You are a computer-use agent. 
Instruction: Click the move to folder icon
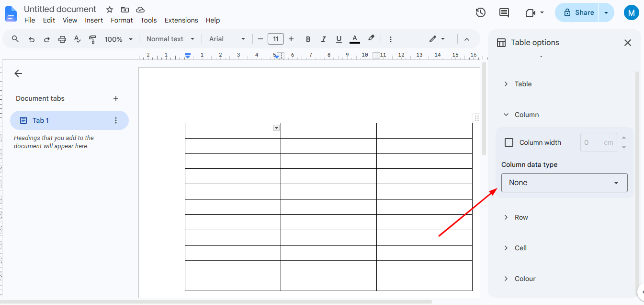[x=125, y=10]
